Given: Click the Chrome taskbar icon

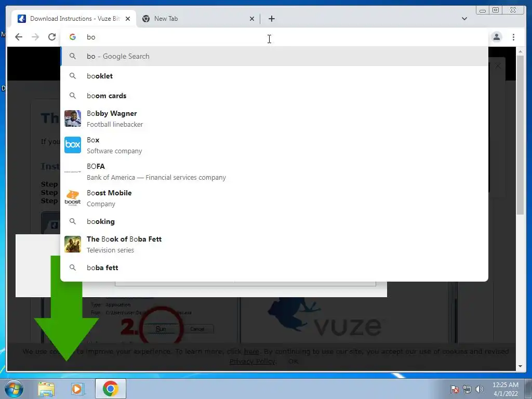Looking at the screenshot, I should click(x=110, y=389).
